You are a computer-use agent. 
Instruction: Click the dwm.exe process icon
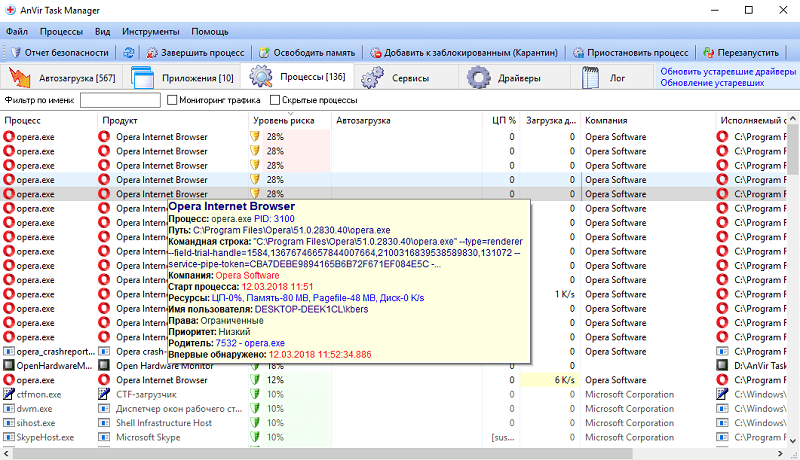pos(9,408)
